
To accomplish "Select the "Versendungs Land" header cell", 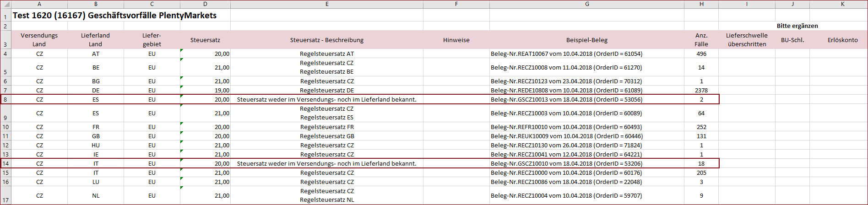I will 39,40.
